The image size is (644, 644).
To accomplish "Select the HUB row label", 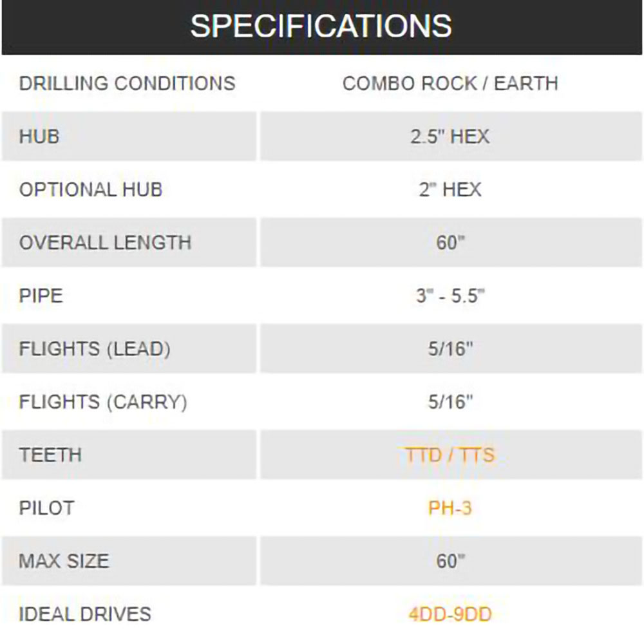I will point(39,137).
